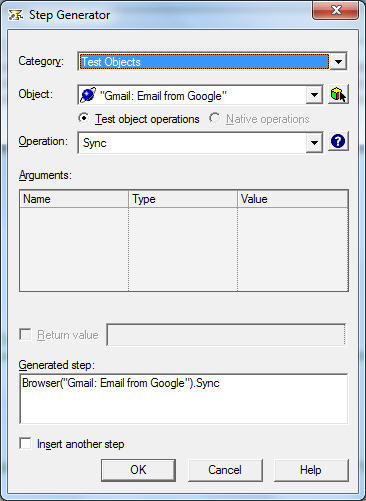Screen dimensions: 366x501
Task: Click the browser globe icon in Object field
Action: (88, 95)
